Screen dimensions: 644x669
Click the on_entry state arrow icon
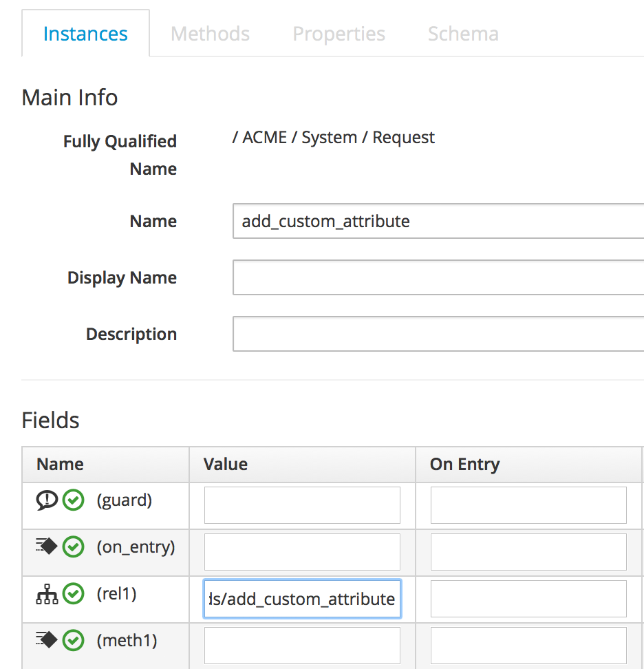pyautogui.click(x=47, y=547)
